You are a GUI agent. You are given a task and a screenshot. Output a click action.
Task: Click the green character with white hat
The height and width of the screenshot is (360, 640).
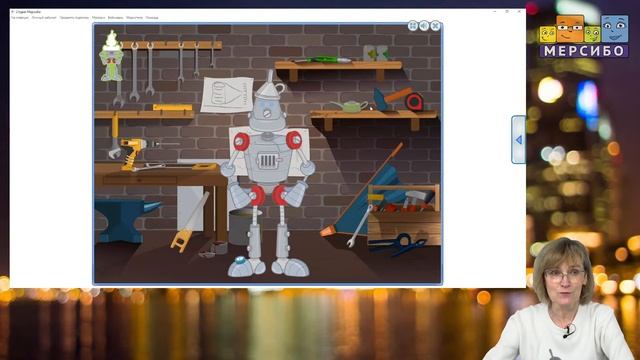point(111,56)
